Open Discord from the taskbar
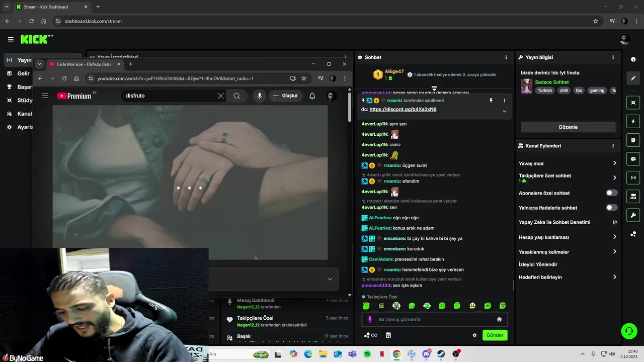This screenshot has height=362, width=644. pos(427,354)
